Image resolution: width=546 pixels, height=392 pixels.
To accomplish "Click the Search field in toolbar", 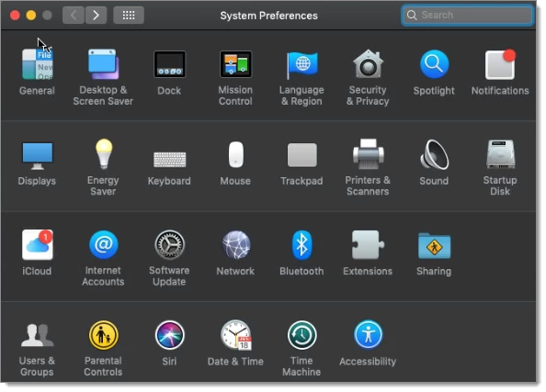I will pyautogui.click(x=467, y=16).
